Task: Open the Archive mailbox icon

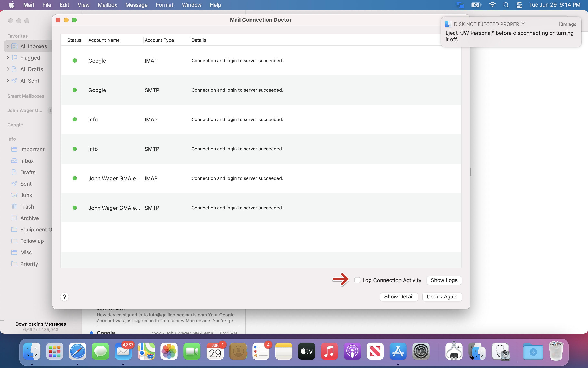Action: click(14, 218)
